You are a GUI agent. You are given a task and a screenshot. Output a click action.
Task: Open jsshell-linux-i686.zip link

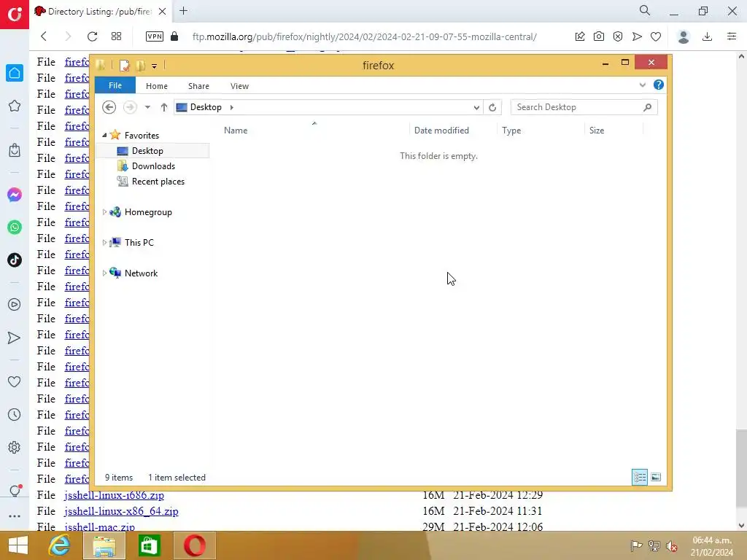coord(115,495)
